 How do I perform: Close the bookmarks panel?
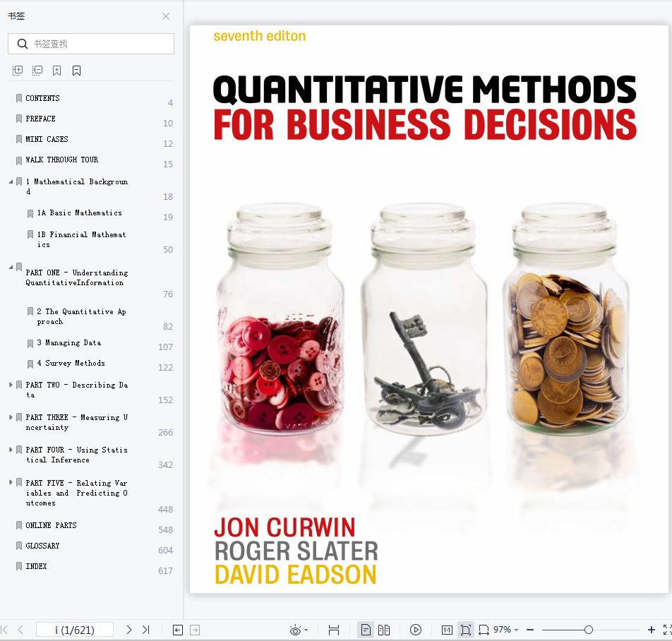[166, 16]
